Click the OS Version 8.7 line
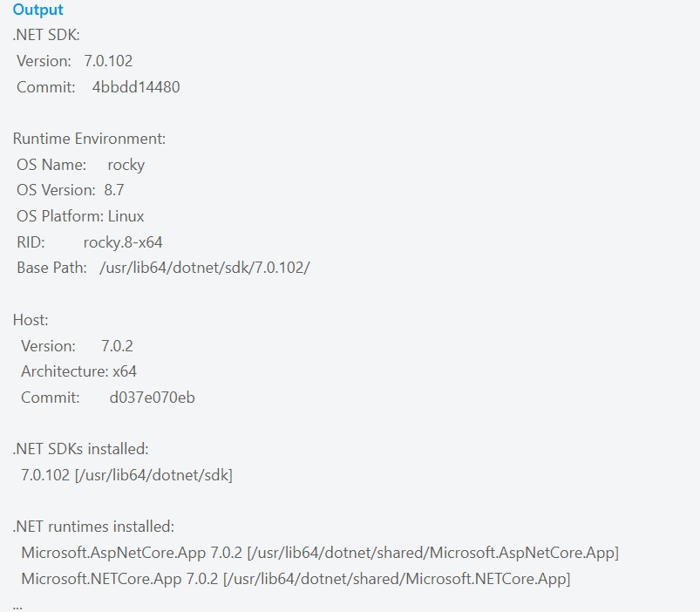The height and width of the screenshot is (612, 700). click(70, 190)
